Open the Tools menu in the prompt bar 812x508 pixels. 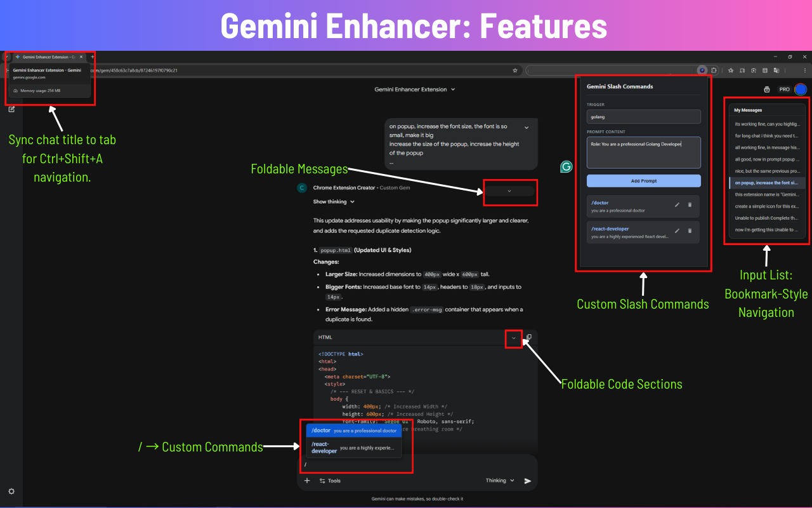coord(330,481)
